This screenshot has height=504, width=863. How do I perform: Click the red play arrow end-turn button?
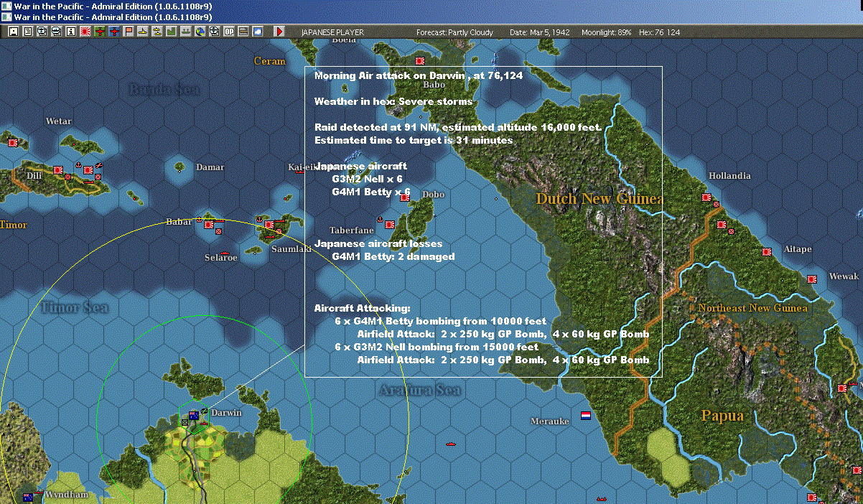click(279, 32)
